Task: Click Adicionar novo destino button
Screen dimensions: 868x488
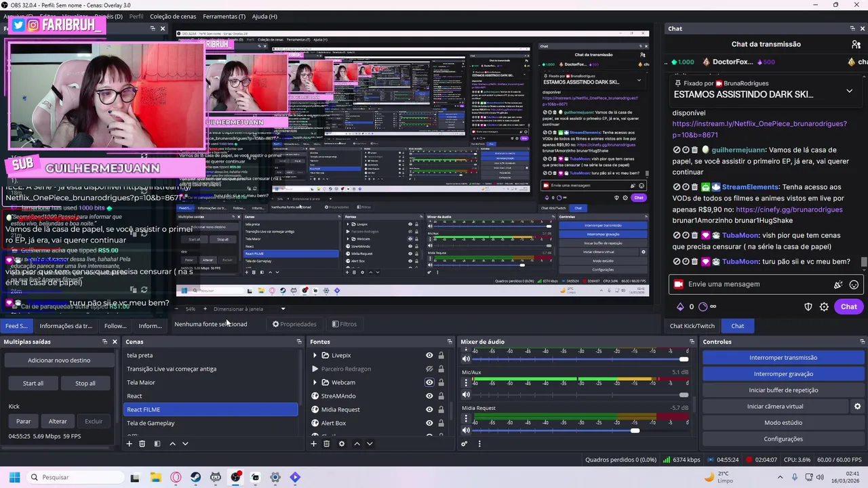Action: 59,361
